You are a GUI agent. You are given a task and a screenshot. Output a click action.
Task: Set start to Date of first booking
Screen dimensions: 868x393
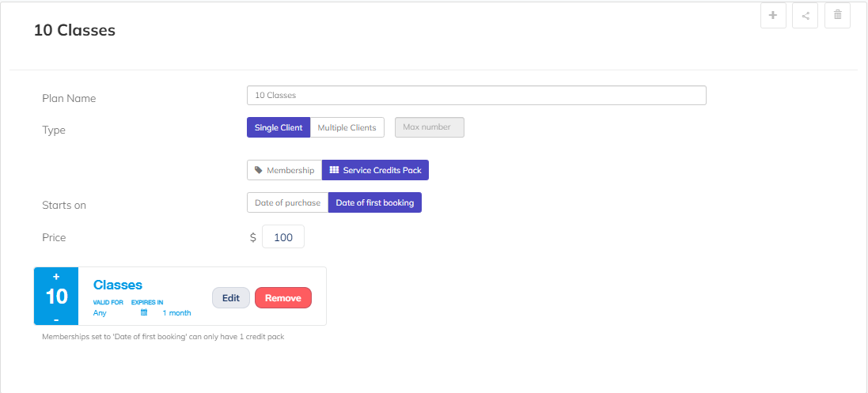[375, 202]
